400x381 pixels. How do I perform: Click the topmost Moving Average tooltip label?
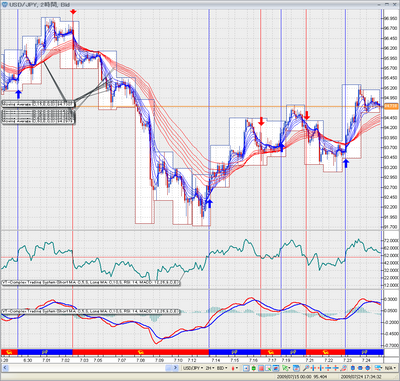(38, 104)
